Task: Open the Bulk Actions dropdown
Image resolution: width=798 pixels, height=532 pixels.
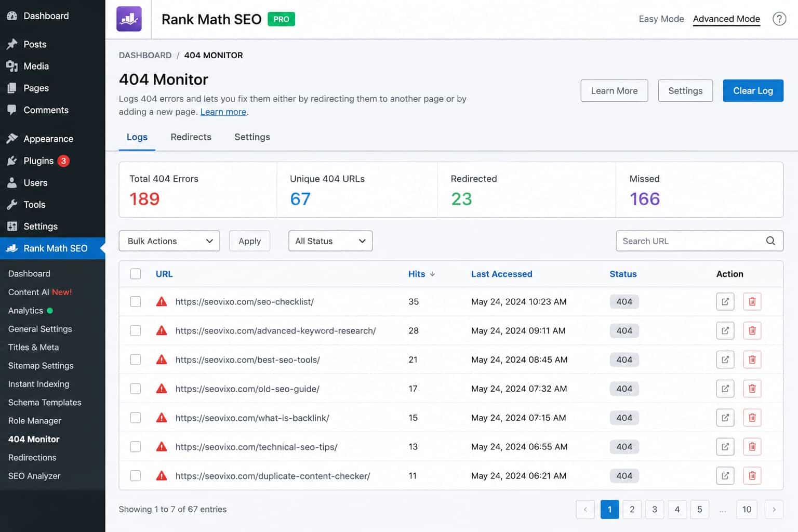Action: point(169,241)
